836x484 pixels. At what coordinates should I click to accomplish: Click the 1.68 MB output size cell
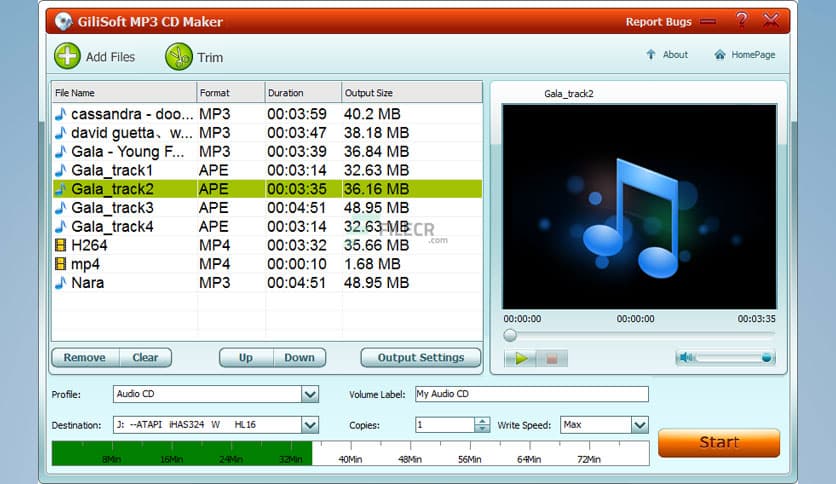pos(372,264)
